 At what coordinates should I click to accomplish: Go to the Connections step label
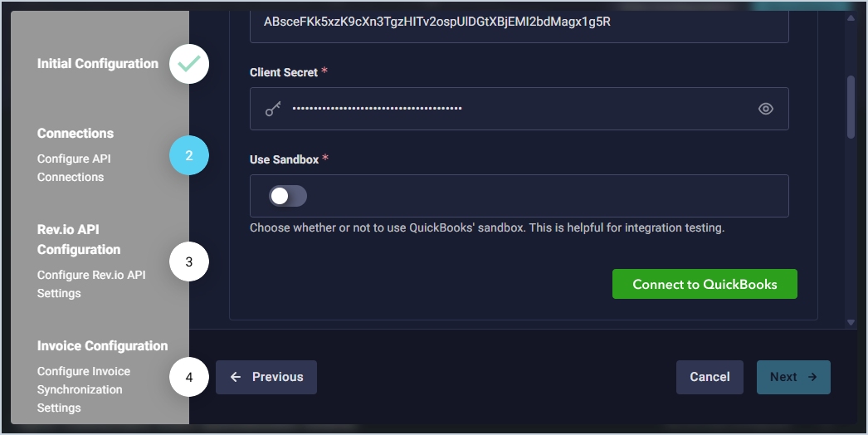click(x=76, y=134)
